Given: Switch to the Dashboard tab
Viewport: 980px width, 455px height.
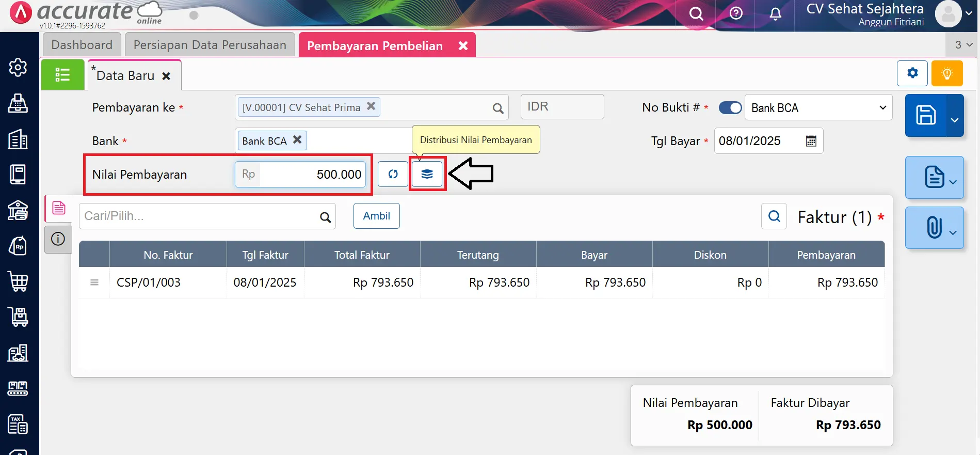Looking at the screenshot, I should pos(82,45).
